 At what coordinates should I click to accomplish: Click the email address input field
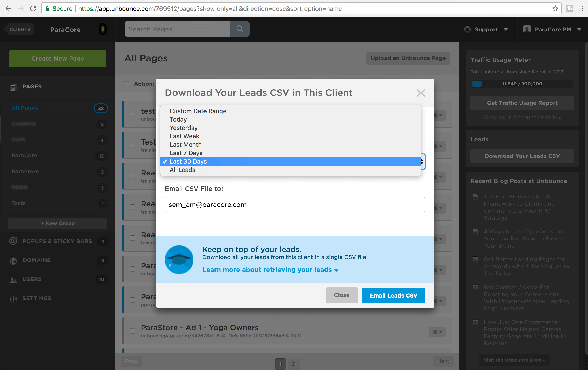[x=295, y=204]
